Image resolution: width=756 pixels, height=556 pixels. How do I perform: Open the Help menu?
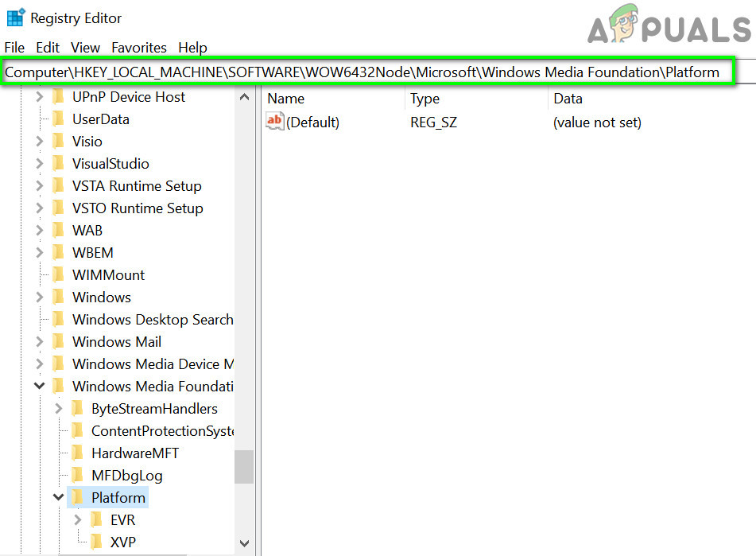[x=192, y=47]
